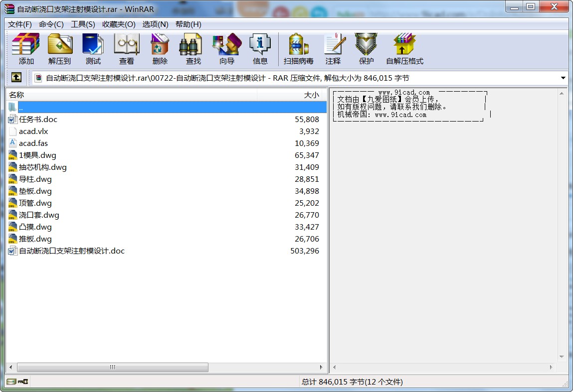Sort files by 名称 column header
The height and width of the screenshot is (392, 573).
pos(131,95)
